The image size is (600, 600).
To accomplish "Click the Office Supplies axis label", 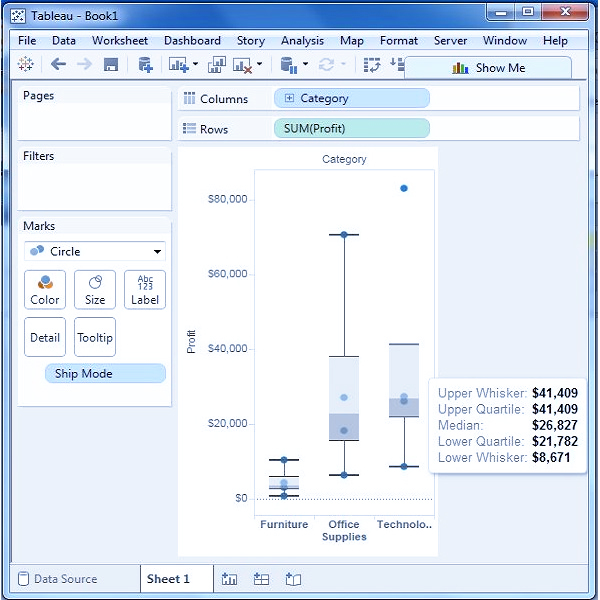I will [x=344, y=530].
